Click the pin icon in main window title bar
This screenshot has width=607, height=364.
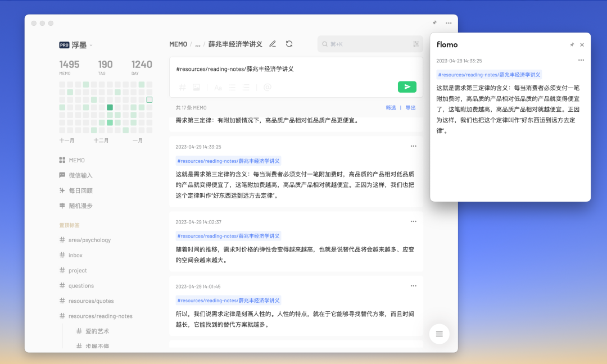pyautogui.click(x=434, y=23)
